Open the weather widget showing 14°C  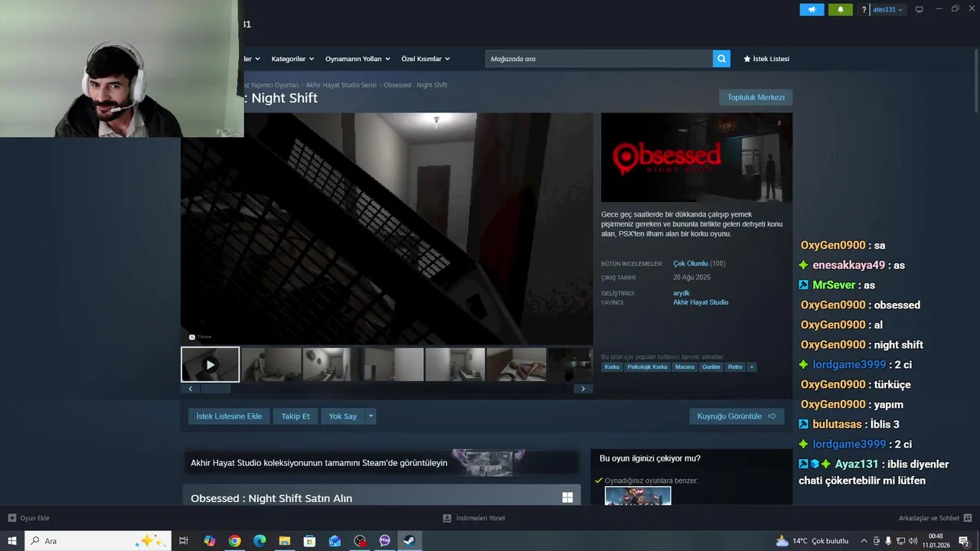coord(812,541)
